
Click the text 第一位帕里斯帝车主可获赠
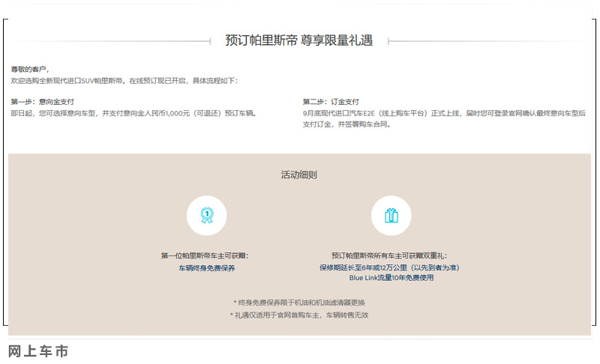pos(205,255)
